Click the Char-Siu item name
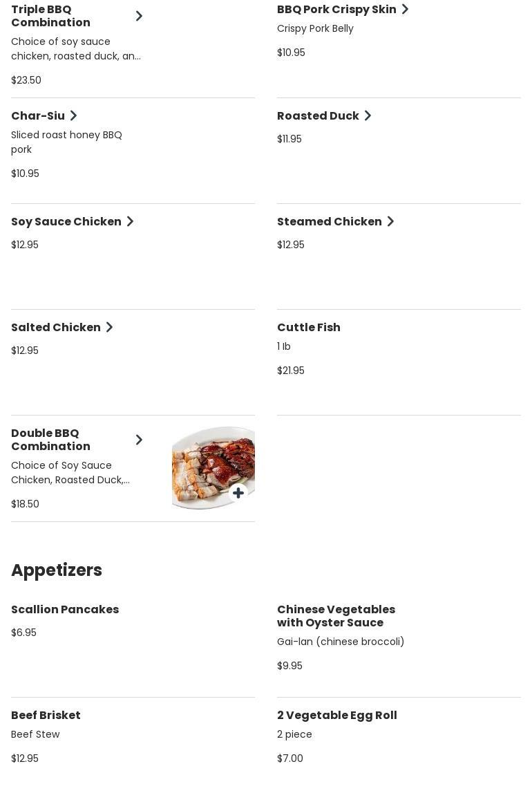Viewport: 532px width, 802px height. [38, 115]
